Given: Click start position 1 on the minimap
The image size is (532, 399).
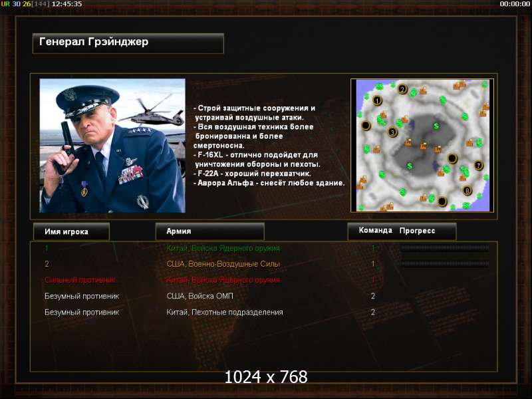Looking at the screenshot, I should point(377,100).
